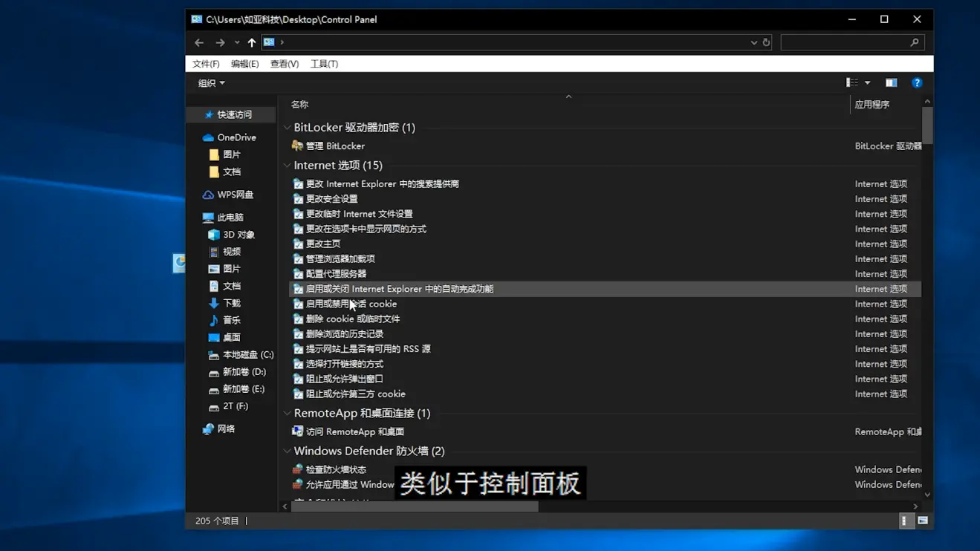Collapse the BitLocker 驱动器加密 group
This screenshot has width=980, height=551.
288,128
